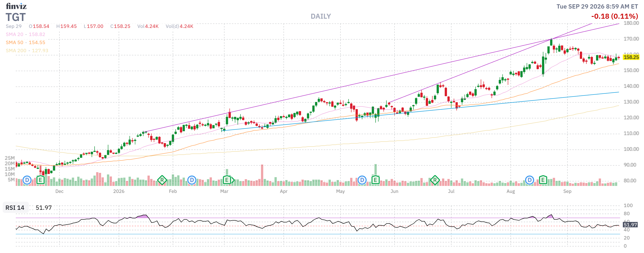
Task: Click the low price 157.00
Action: [95, 26]
